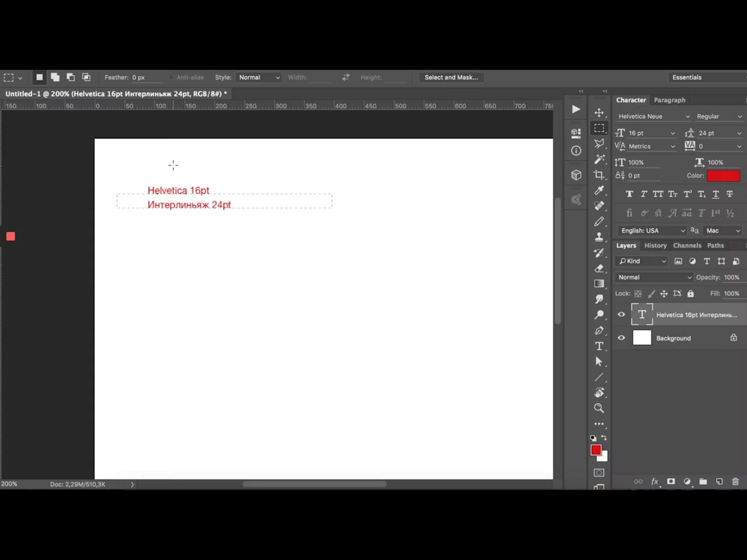
Task: Add a layer mask
Action: tap(671, 481)
